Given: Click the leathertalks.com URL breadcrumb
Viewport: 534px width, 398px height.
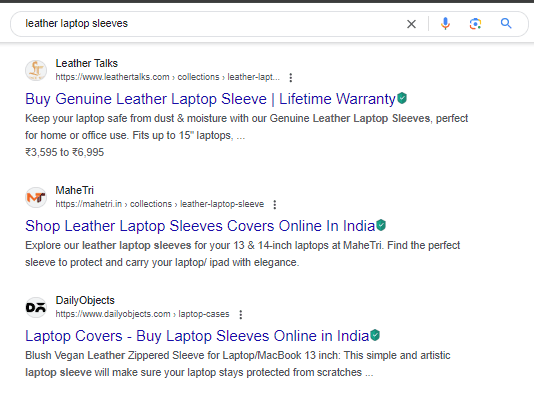Looking at the screenshot, I should 168,77.
